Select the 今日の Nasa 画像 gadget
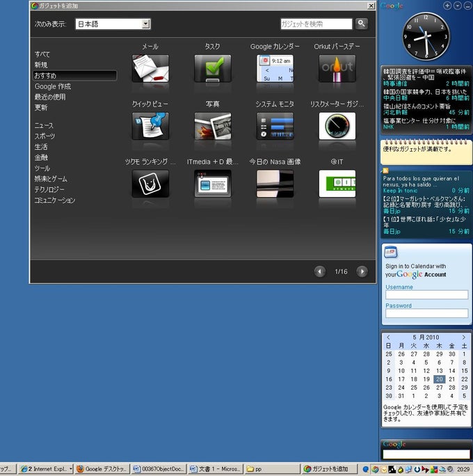The height and width of the screenshot is (476, 473). (x=275, y=184)
